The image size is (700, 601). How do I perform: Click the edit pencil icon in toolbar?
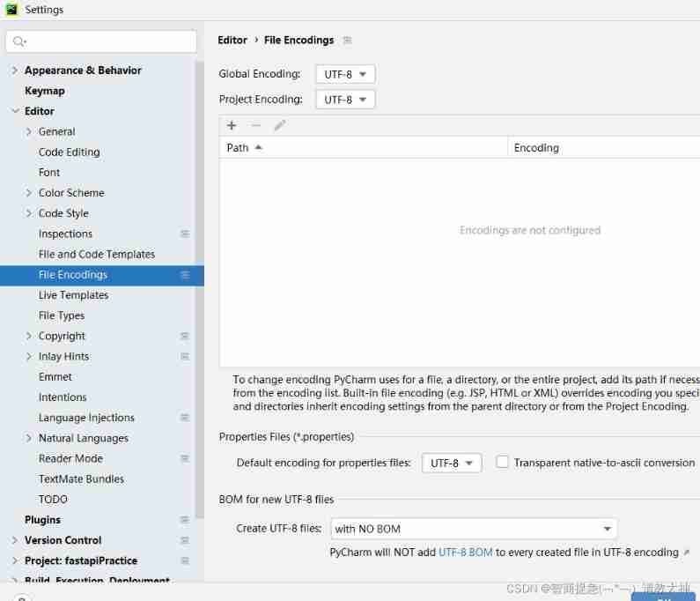tap(280, 125)
